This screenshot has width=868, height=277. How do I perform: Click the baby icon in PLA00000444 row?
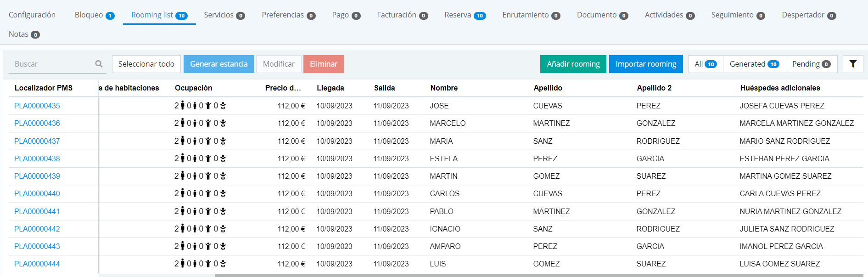pos(223,264)
